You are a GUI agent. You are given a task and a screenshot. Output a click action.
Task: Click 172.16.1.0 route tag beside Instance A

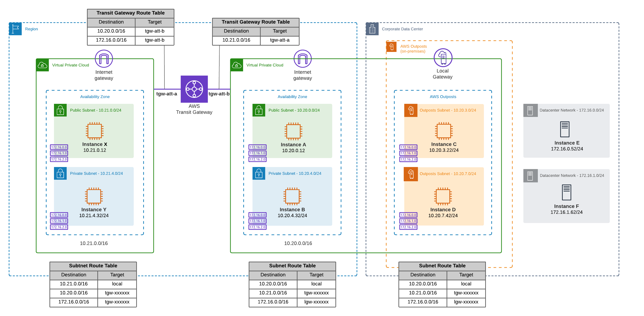pyautogui.click(x=258, y=153)
